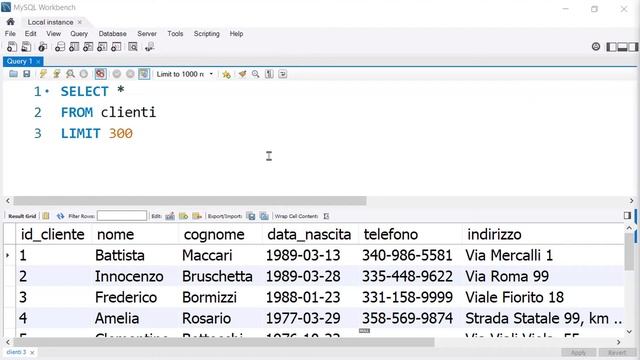Viewport: 640px width, 360px height.
Task: Click the Apply button
Action: pos(578,352)
